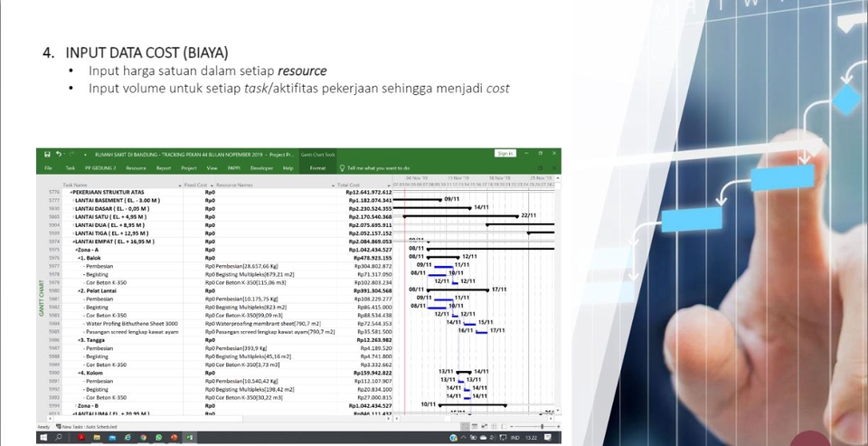Viewport: 868px width, 446px height.
Task: Select the Water Profing Bithuthene Sheet 3000 task
Action: (x=132, y=324)
